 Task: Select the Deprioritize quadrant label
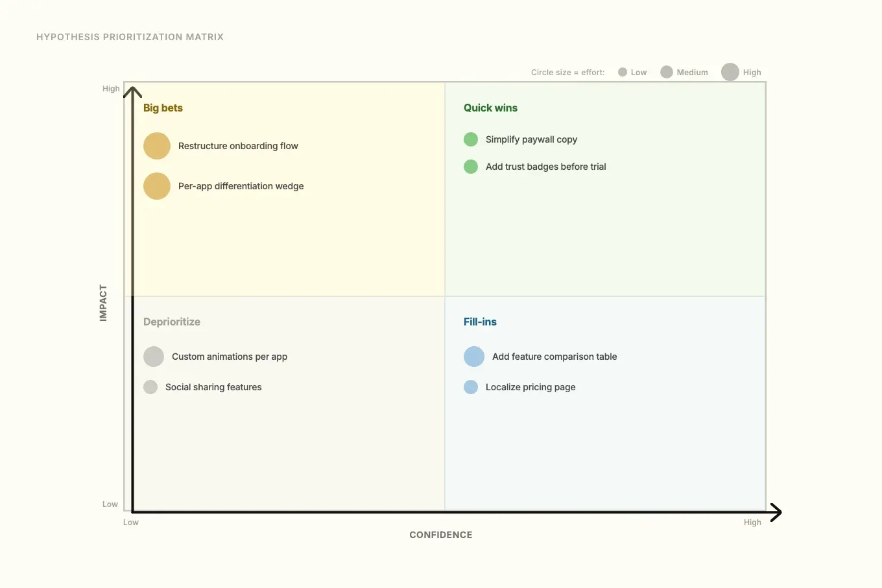pos(172,322)
